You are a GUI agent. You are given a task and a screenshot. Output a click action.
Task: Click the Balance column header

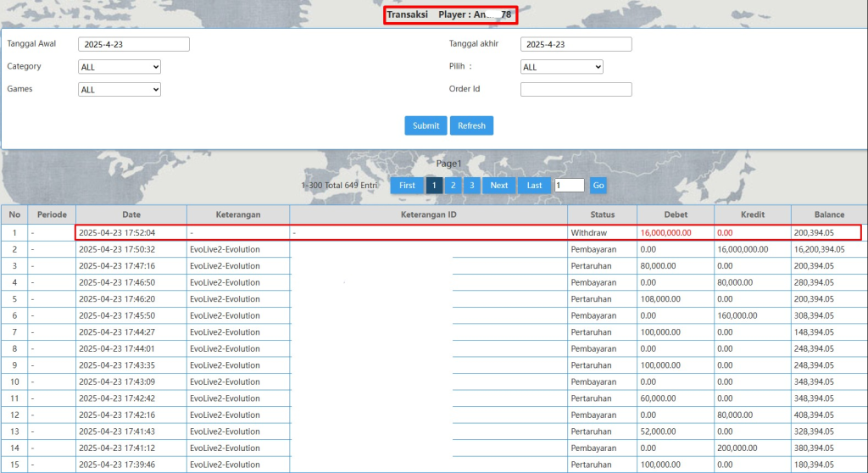(829, 215)
